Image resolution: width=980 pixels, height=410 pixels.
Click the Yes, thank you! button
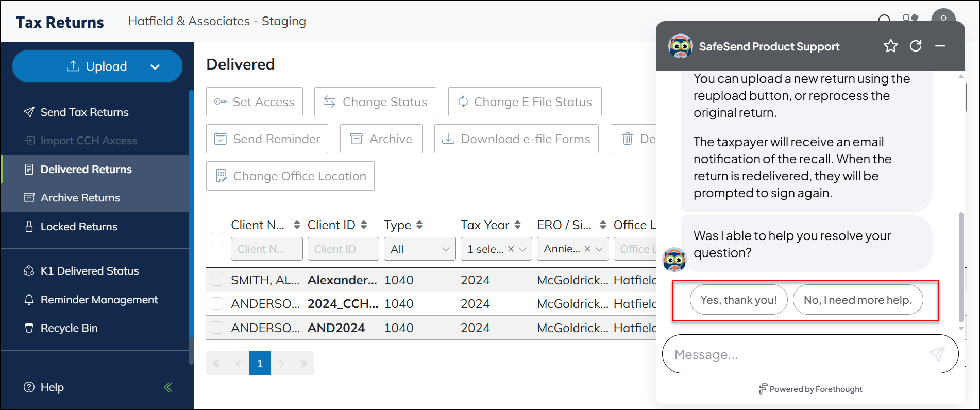738,300
